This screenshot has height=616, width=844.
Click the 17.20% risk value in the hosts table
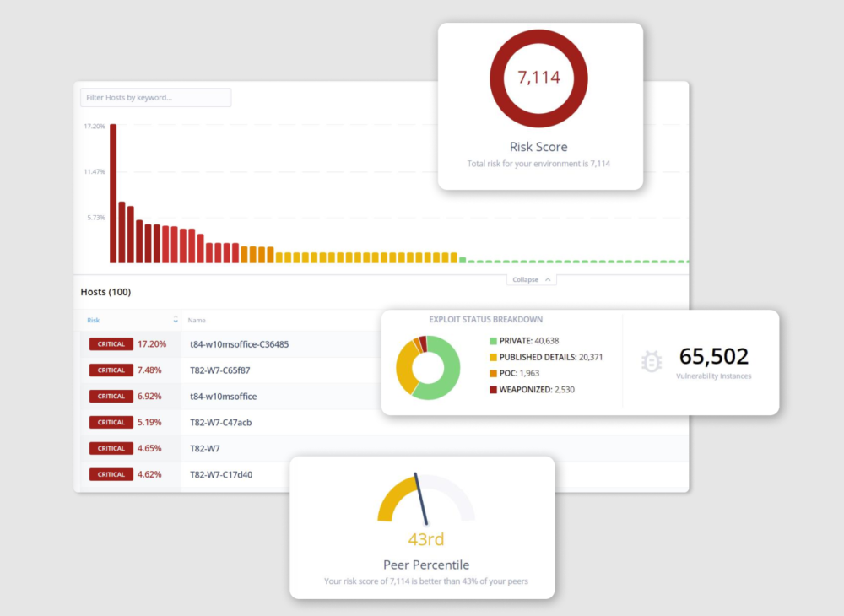click(x=152, y=344)
